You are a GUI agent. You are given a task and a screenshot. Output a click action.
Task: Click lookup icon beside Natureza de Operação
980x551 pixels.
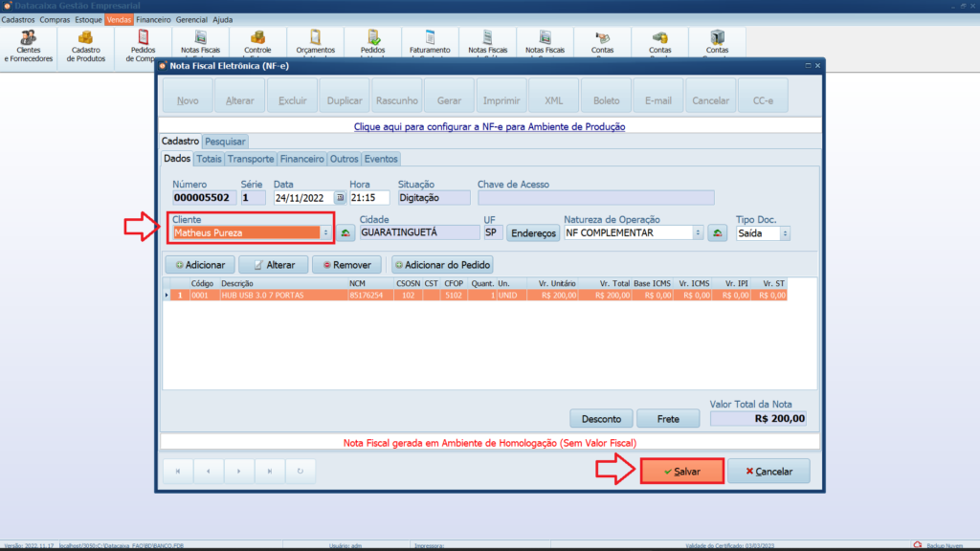[717, 233]
